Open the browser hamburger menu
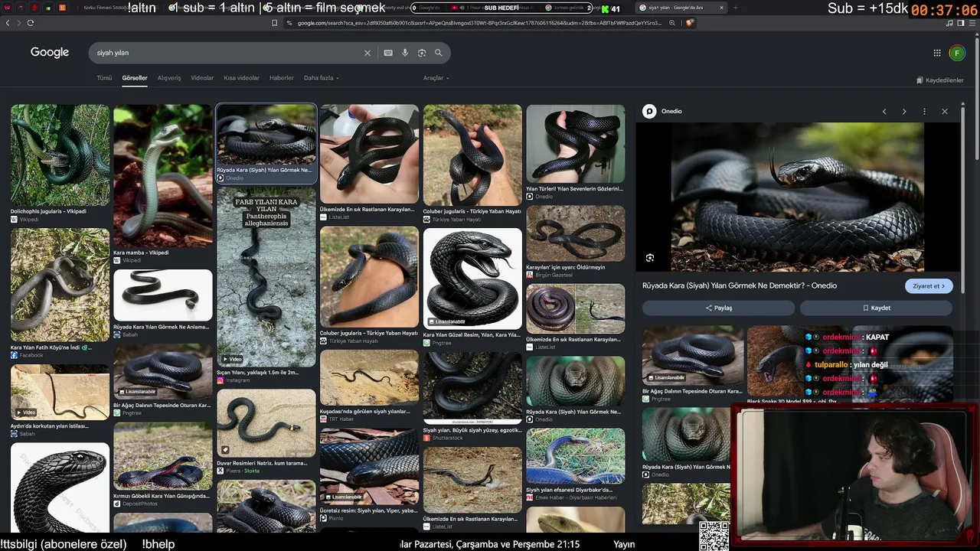The height and width of the screenshot is (551, 980). [x=971, y=23]
